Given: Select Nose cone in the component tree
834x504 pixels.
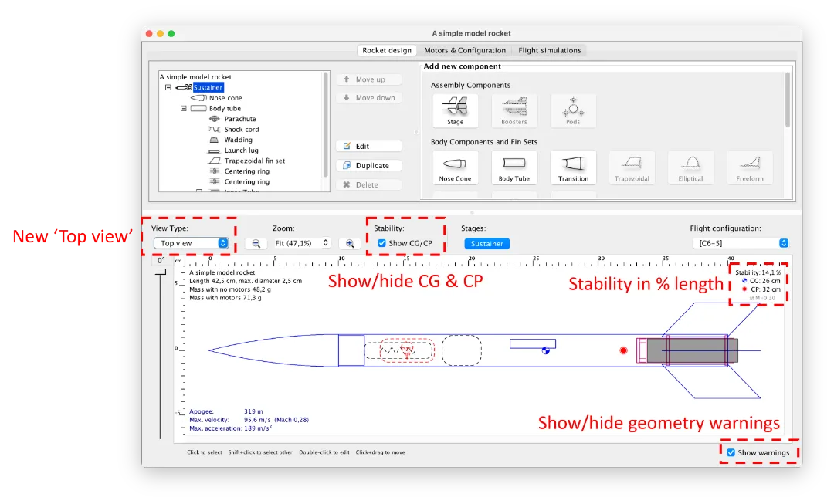Looking at the screenshot, I should coord(225,98).
